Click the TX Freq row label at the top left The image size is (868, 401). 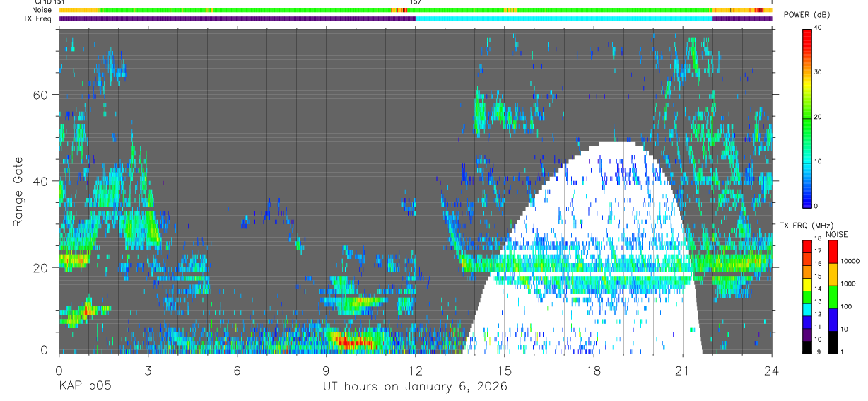[x=37, y=18]
